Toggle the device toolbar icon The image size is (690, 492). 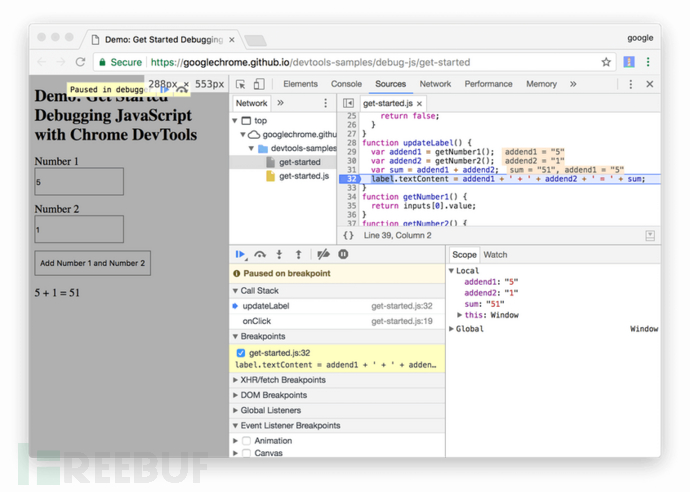click(259, 85)
